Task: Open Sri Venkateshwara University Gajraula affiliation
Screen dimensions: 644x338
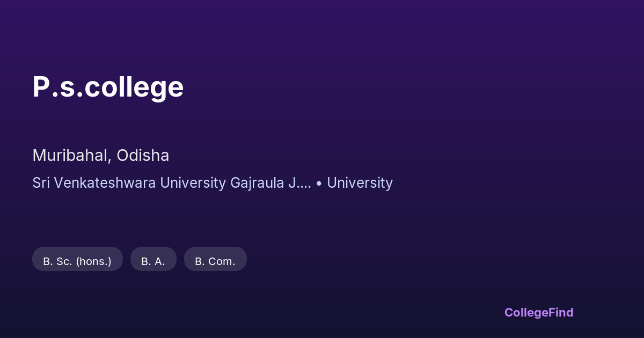Action: click(x=172, y=183)
